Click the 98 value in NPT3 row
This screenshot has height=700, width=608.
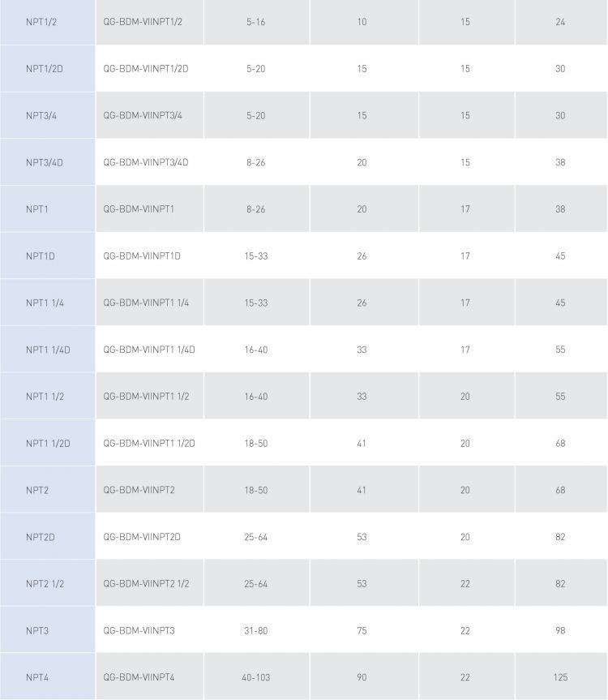pos(560,631)
